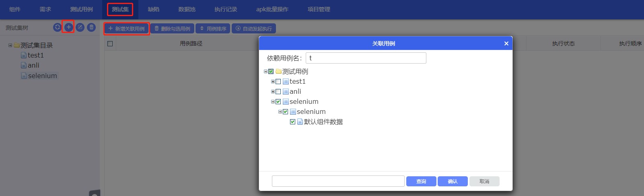Open the 项目管理 tab
This screenshot has width=644, height=196.
[x=319, y=9]
